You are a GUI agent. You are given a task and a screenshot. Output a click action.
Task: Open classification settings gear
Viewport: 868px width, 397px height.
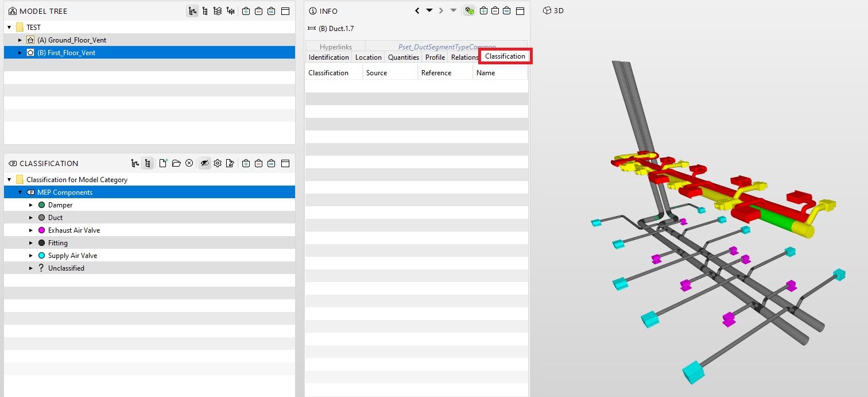tap(218, 163)
